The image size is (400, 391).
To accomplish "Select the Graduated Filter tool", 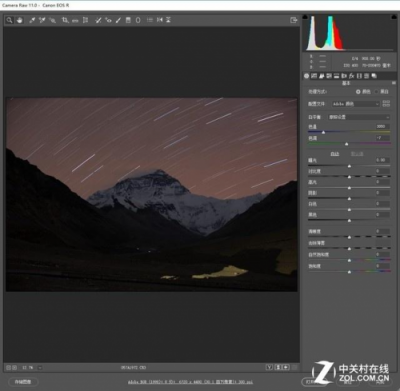I will coord(128,20).
